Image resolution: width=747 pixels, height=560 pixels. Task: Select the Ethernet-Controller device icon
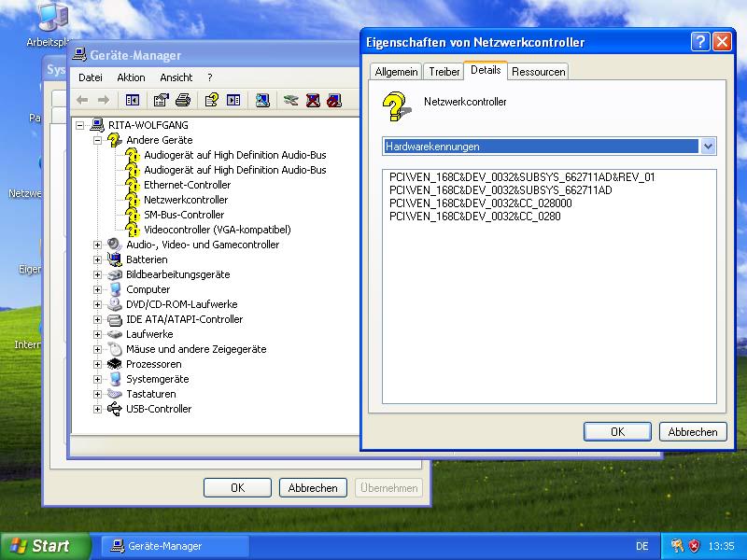(133, 185)
